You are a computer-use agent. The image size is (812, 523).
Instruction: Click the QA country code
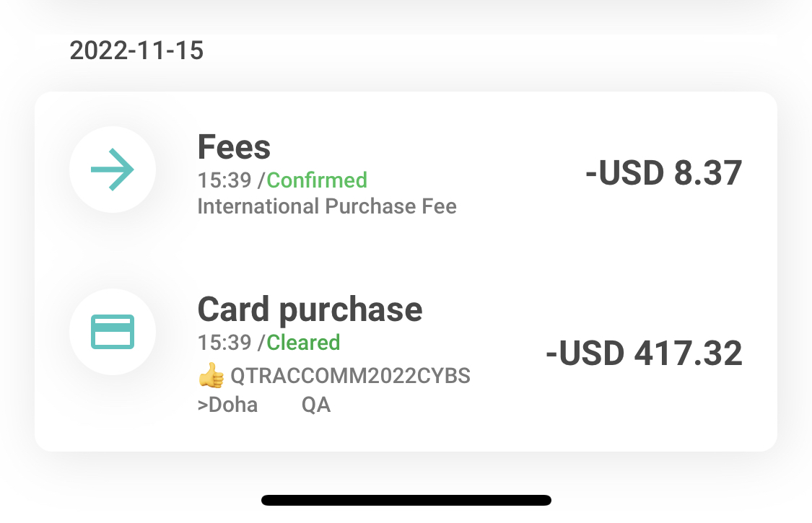[316, 405]
